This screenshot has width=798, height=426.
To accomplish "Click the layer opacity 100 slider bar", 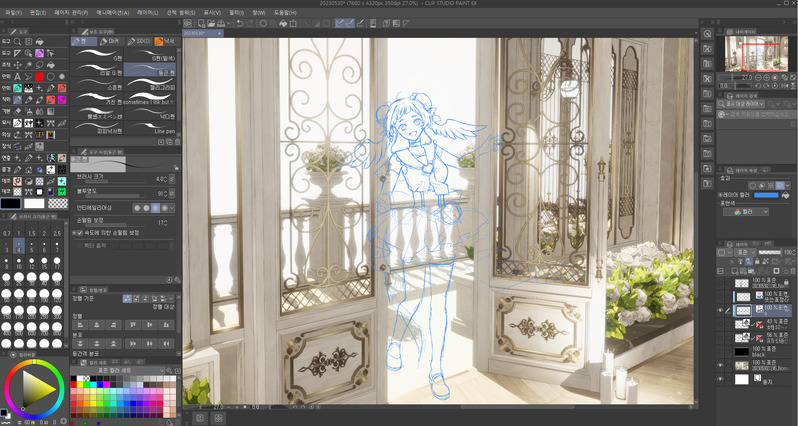I will 770,252.
